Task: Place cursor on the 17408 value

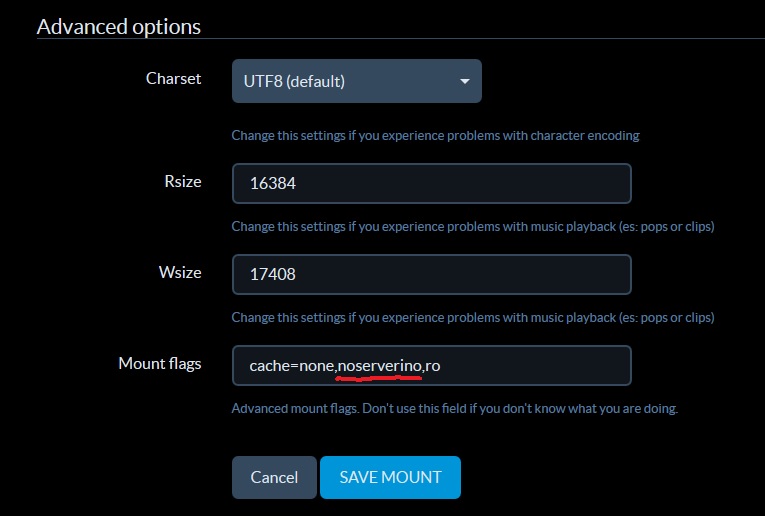Action: (x=273, y=274)
